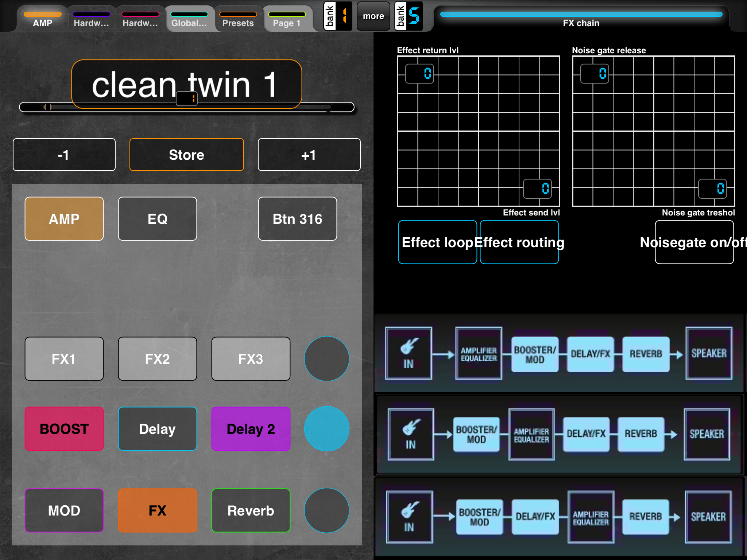The image size is (747, 560).
Task: Toggle Effect routing button
Action: pyautogui.click(x=519, y=242)
